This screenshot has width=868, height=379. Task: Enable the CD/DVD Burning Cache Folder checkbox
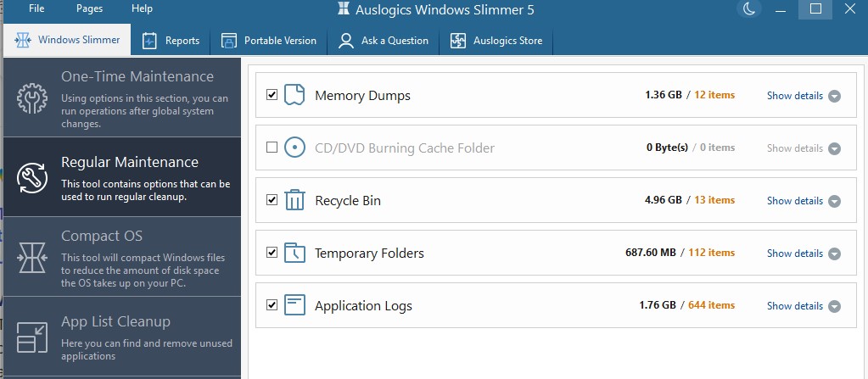click(x=272, y=148)
